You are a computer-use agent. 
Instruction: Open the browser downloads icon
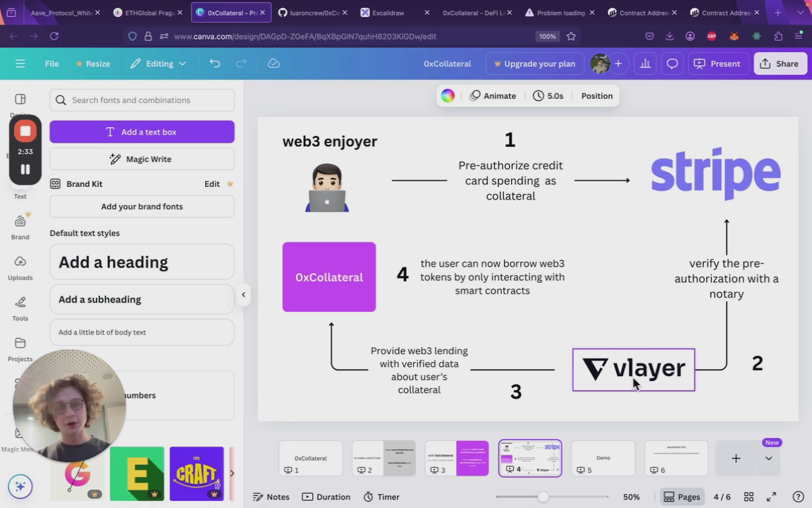click(669, 36)
